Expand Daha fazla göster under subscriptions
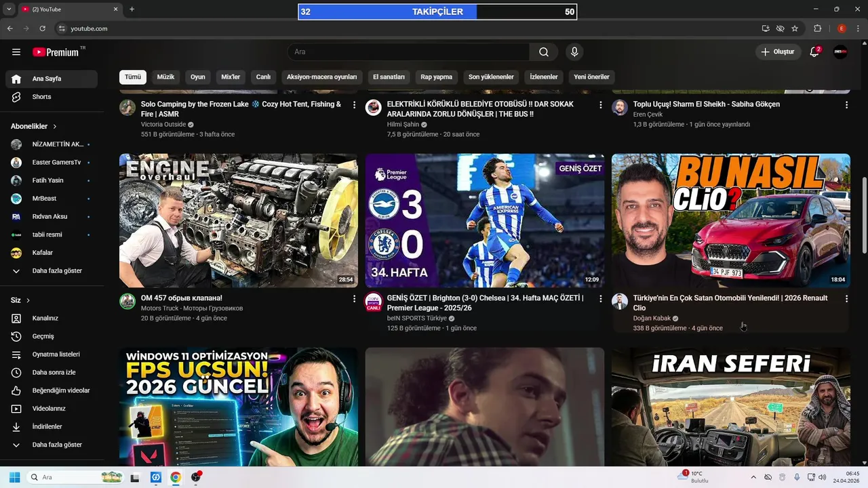This screenshot has width=868, height=488. point(52,270)
